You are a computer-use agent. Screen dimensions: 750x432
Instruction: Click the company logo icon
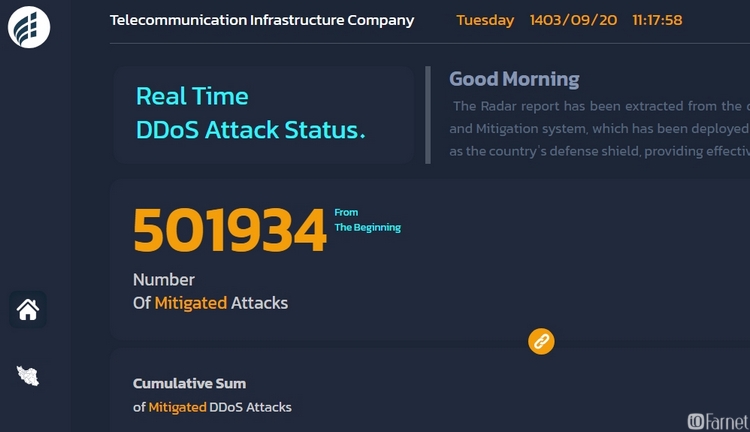[29, 27]
